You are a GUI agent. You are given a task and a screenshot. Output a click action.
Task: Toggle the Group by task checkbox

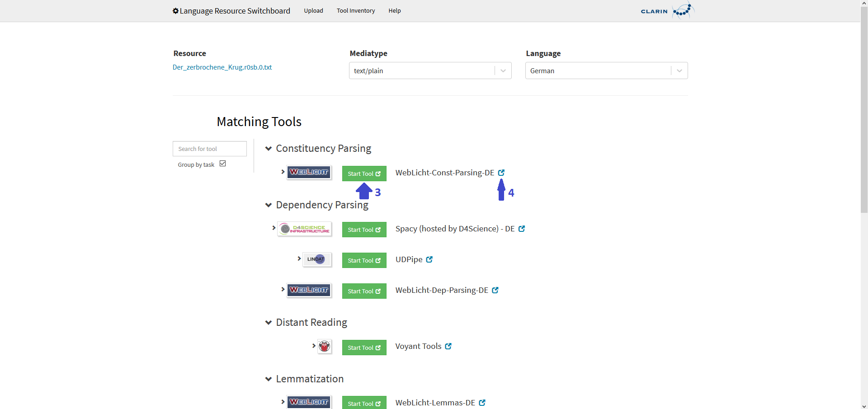coord(222,164)
